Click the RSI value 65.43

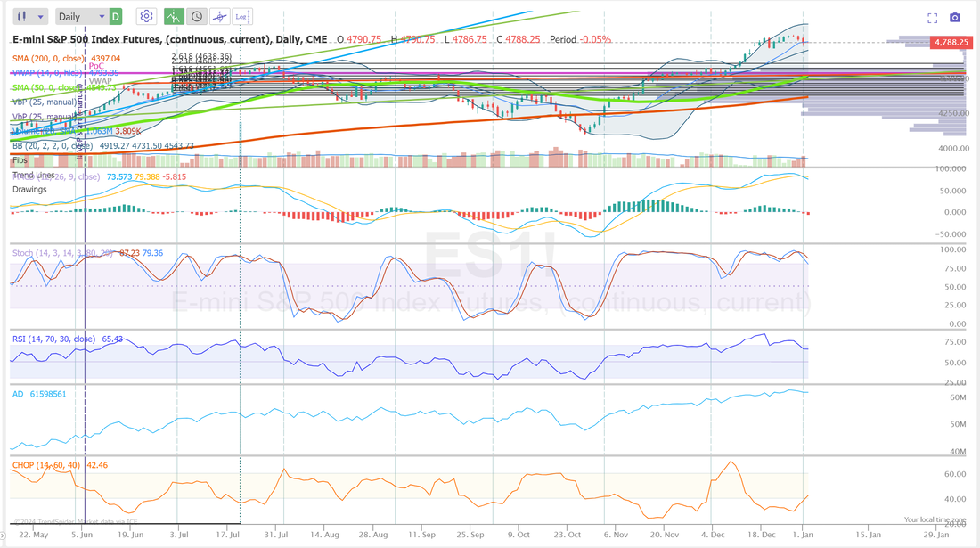(x=112, y=339)
